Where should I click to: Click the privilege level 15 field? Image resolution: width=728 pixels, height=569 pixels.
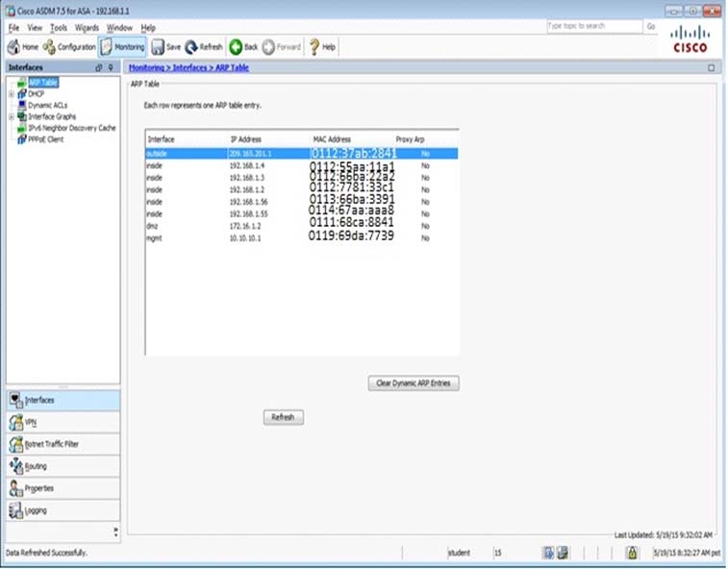498,553
